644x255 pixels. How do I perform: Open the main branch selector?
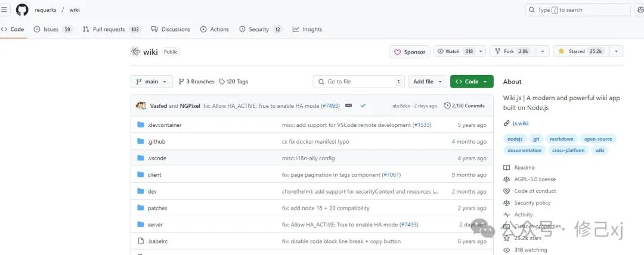click(x=151, y=82)
